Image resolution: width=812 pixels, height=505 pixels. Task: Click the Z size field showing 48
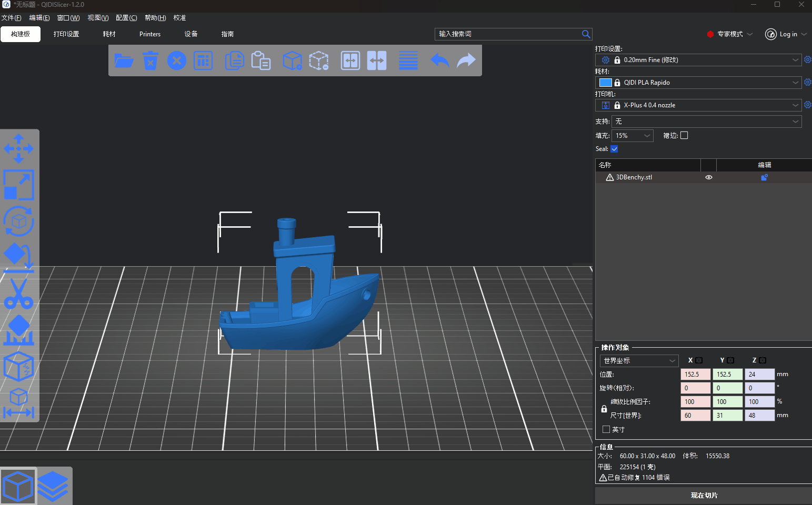(x=760, y=415)
